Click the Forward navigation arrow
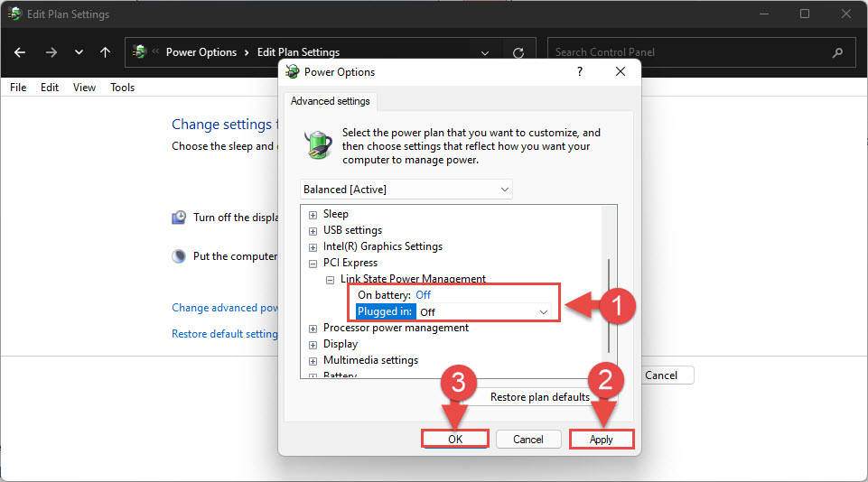The image size is (868, 482). click(x=51, y=52)
